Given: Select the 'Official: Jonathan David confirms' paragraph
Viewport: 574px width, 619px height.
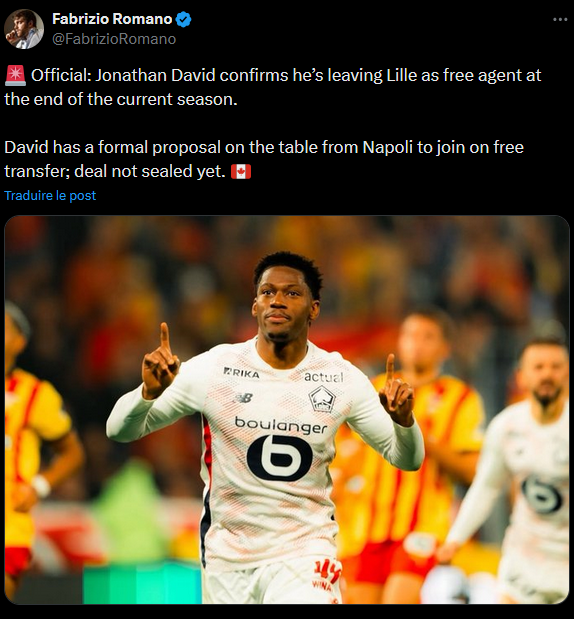Looking at the screenshot, I should [273, 87].
